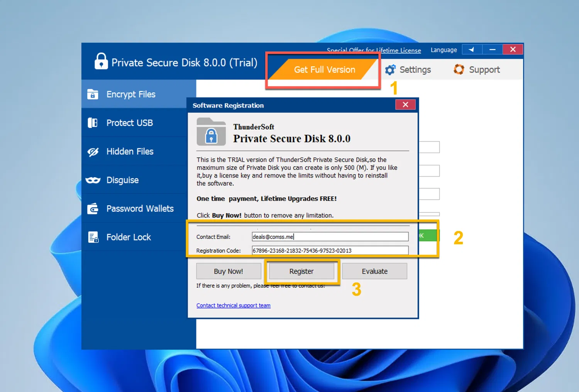Viewport: 579px width, 392px height.
Task: Click the Register button
Action: point(301,271)
